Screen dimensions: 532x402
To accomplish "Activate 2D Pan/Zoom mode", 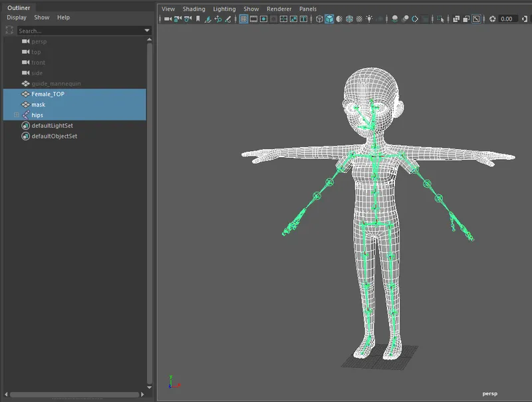I will point(218,19).
